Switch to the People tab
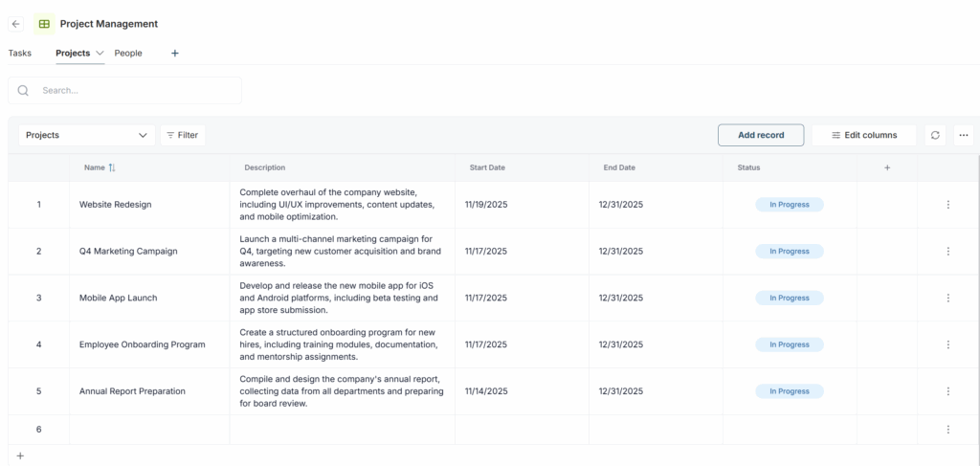Image resolution: width=980 pixels, height=466 pixels. pos(128,54)
